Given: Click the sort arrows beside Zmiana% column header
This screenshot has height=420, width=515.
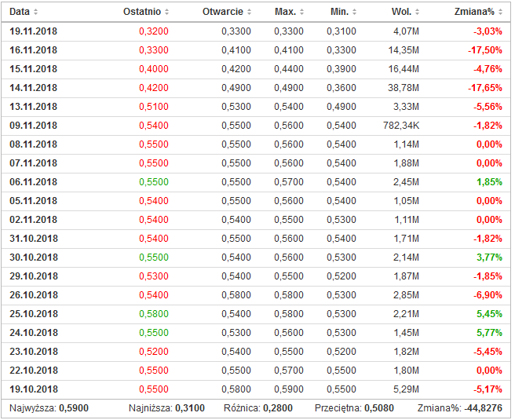Looking at the screenshot, I should (499, 13).
